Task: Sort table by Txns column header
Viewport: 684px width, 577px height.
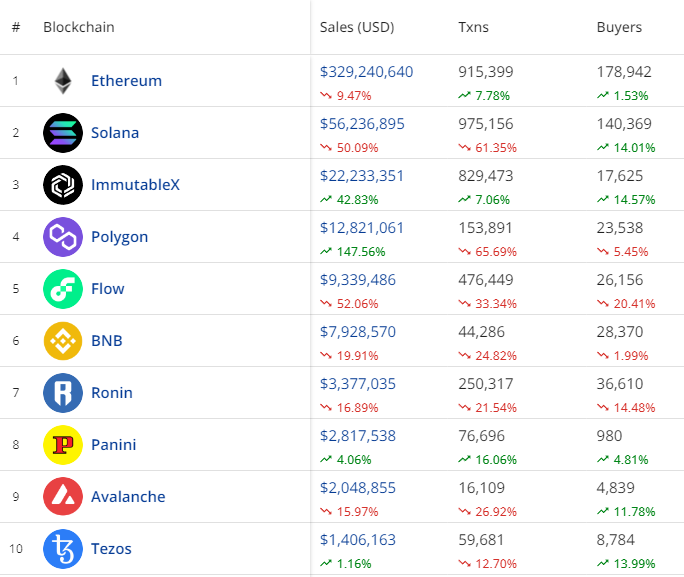Action: pyautogui.click(x=474, y=27)
